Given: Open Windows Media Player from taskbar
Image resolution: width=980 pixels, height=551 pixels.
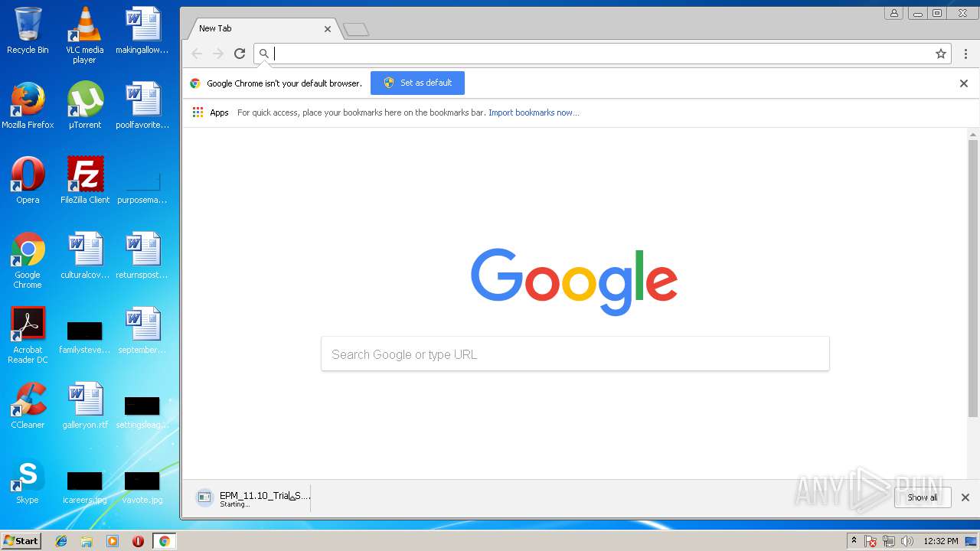Looking at the screenshot, I should [112, 541].
